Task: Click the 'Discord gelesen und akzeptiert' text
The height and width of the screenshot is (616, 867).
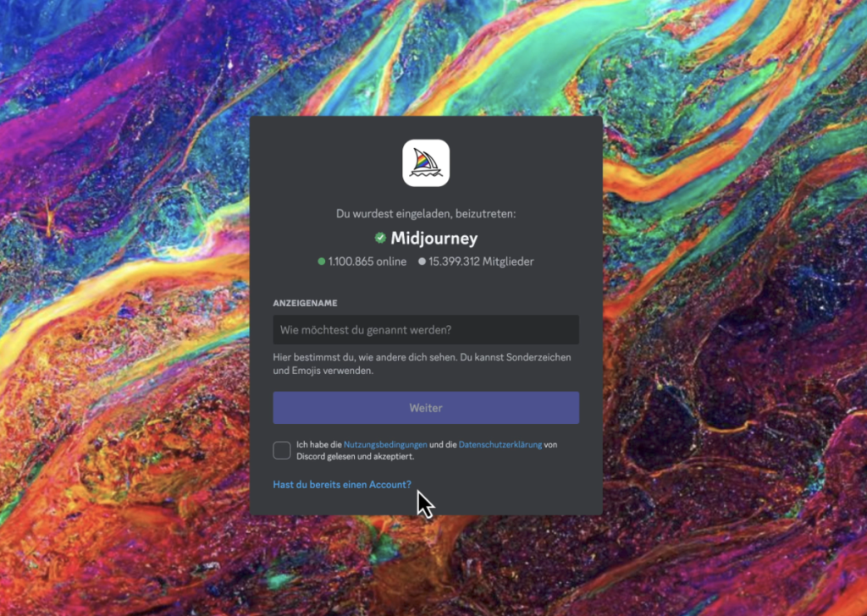Action: 356,456
